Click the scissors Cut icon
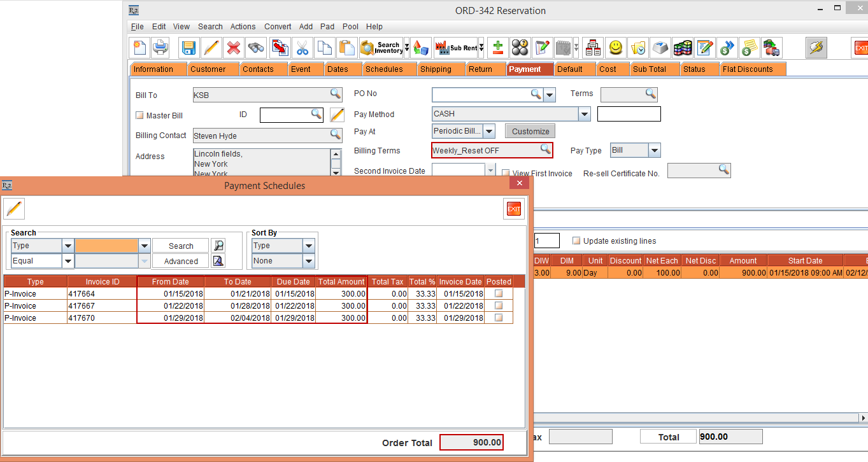Viewport: 868px width, 462px height. point(302,48)
